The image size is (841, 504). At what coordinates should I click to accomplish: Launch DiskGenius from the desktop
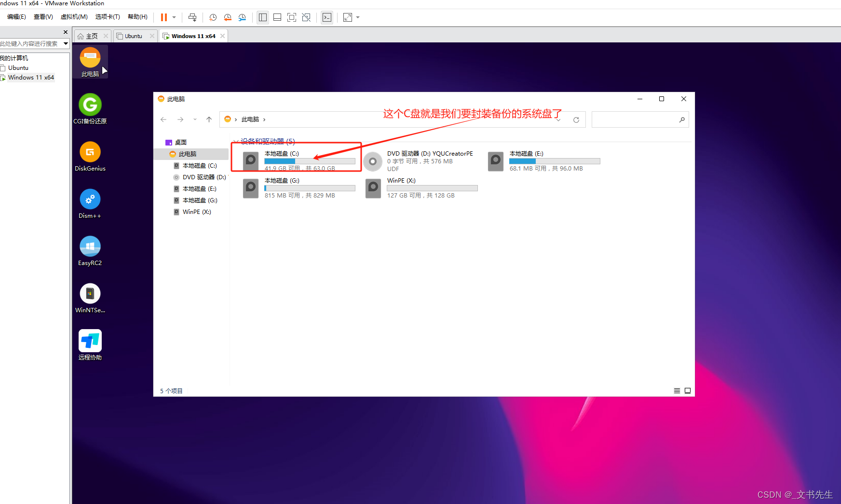click(x=90, y=156)
